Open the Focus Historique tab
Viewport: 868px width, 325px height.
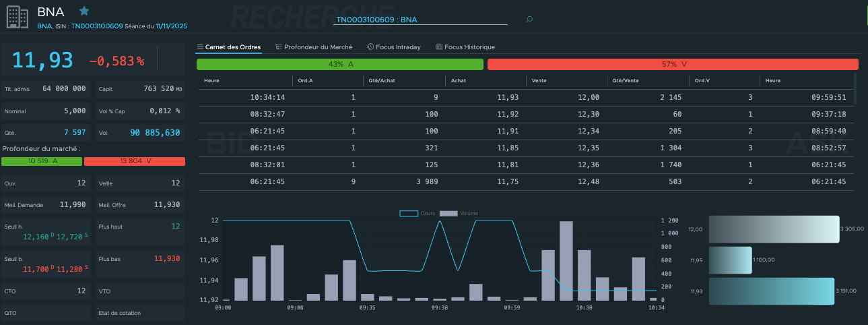coord(469,47)
